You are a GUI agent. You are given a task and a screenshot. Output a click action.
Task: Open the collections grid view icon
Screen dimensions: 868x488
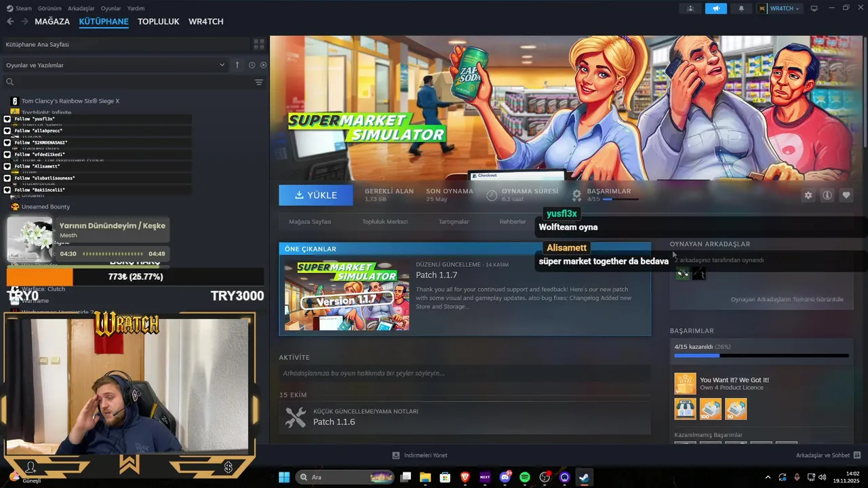pos(259,44)
